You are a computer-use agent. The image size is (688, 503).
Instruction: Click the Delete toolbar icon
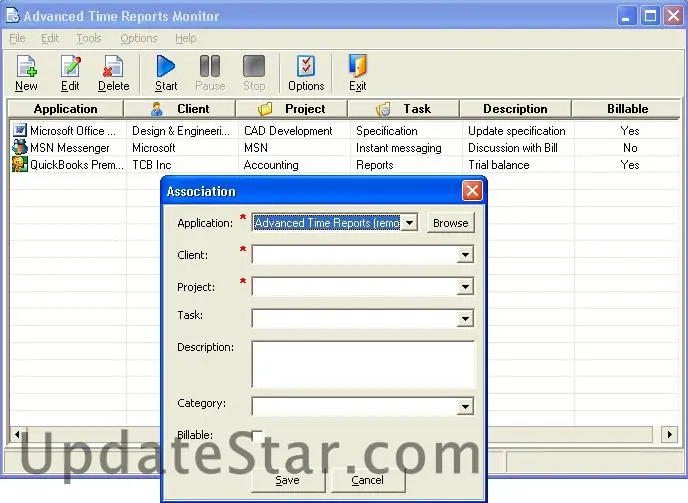tap(113, 66)
